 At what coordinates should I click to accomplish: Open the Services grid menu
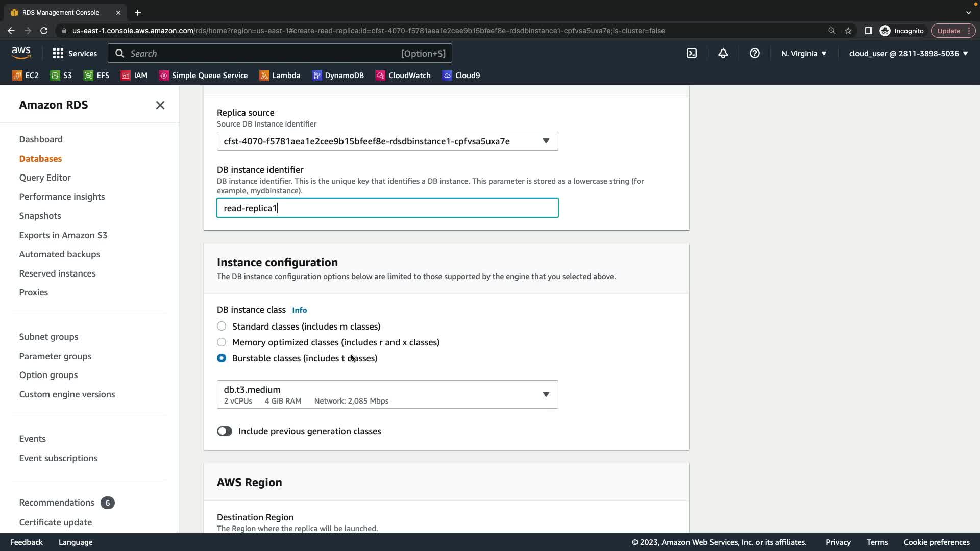tap(75, 54)
